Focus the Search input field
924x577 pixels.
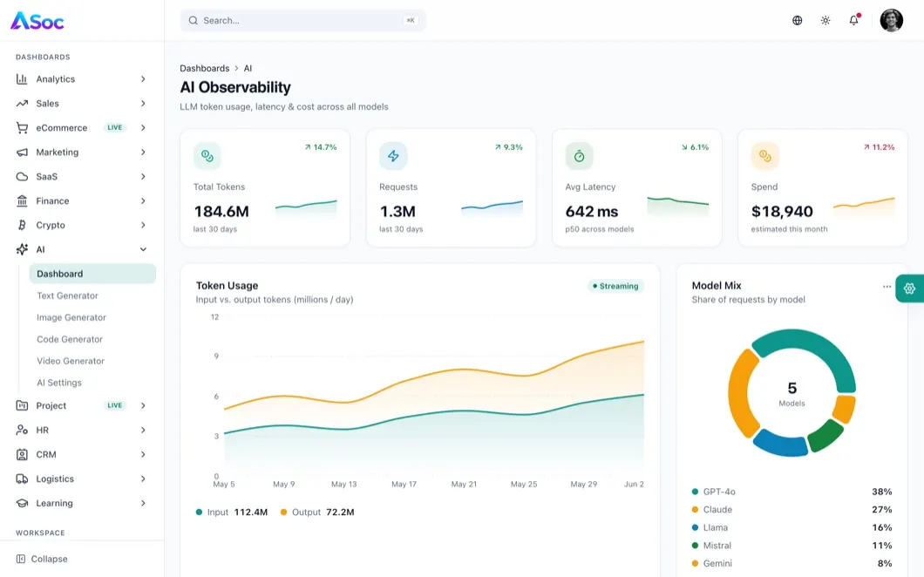302,21
